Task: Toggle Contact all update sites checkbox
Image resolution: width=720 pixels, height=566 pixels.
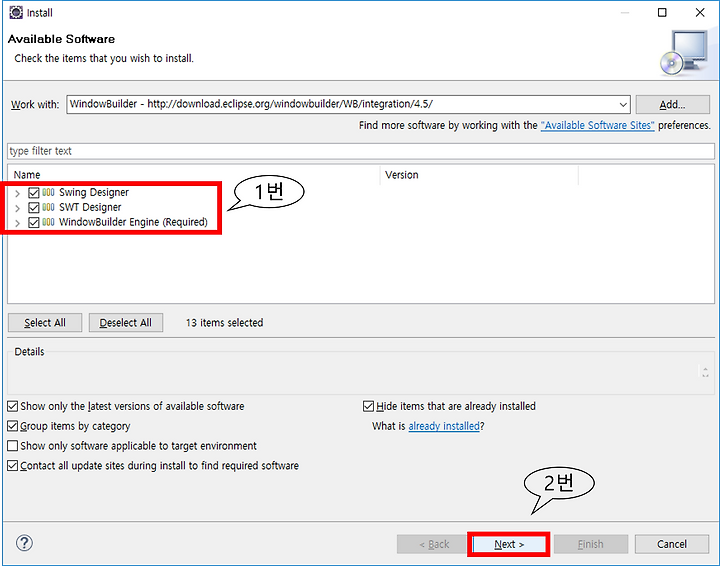Action: point(13,465)
